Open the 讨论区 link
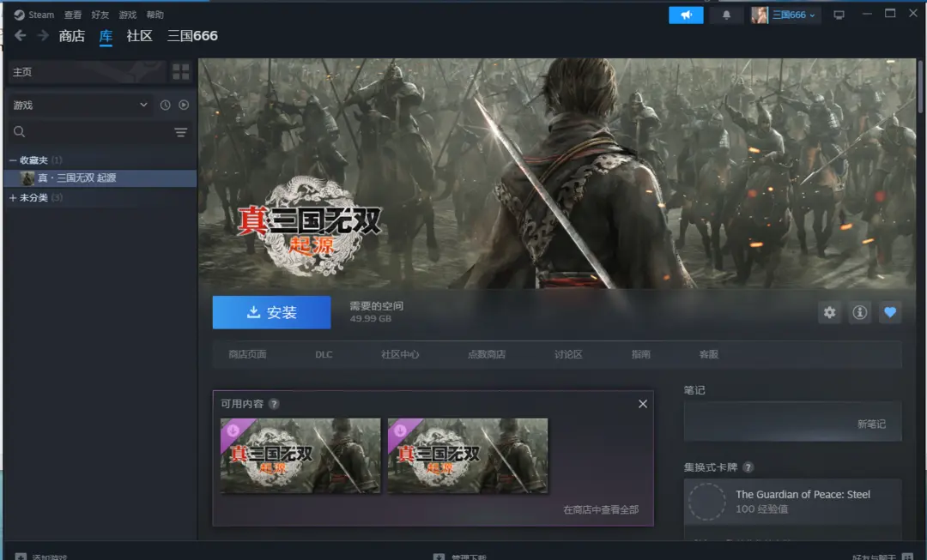The width and height of the screenshot is (927, 560). (568, 354)
